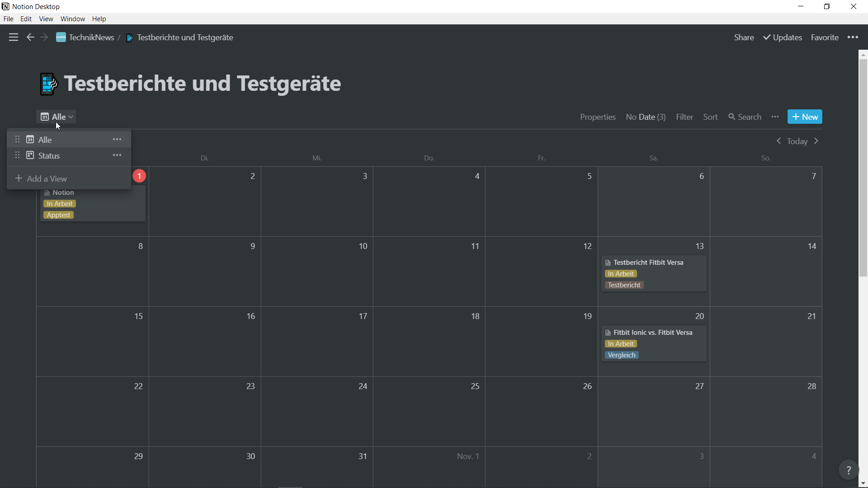Open the Window menu
The height and width of the screenshot is (488, 868).
[73, 19]
